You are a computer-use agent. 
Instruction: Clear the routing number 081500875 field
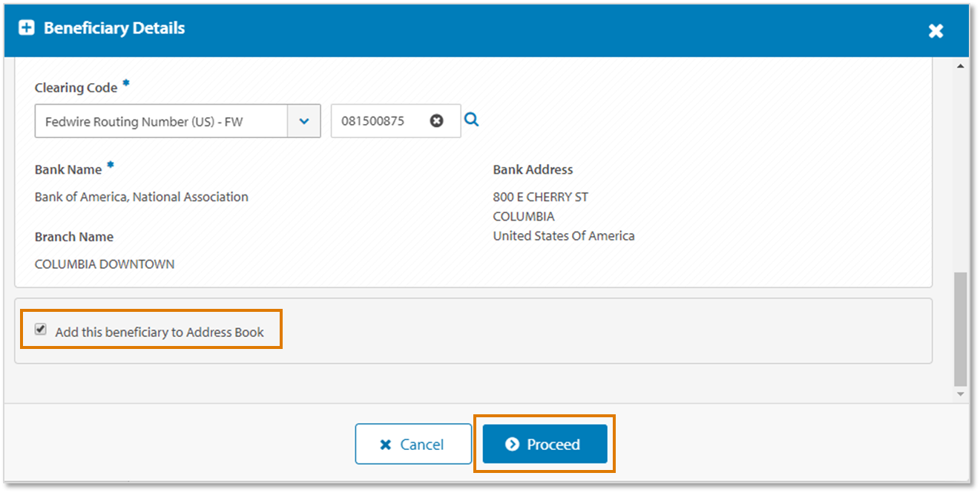(x=437, y=121)
